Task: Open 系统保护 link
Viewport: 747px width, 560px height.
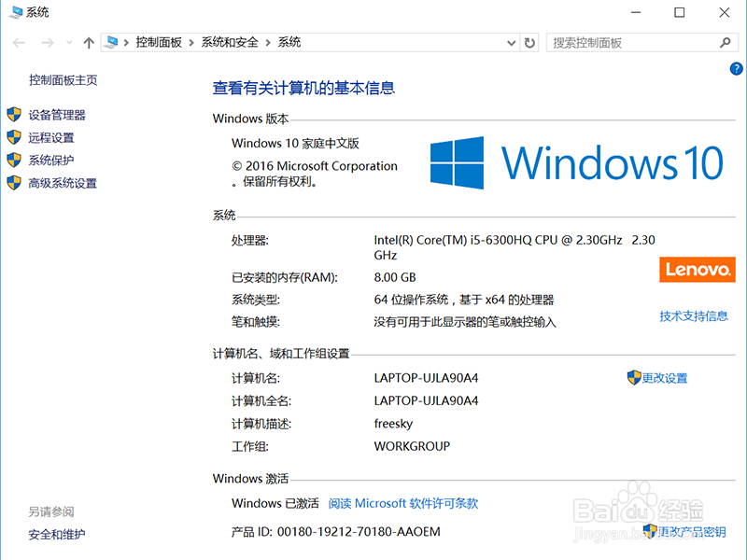Action: coord(51,160)
